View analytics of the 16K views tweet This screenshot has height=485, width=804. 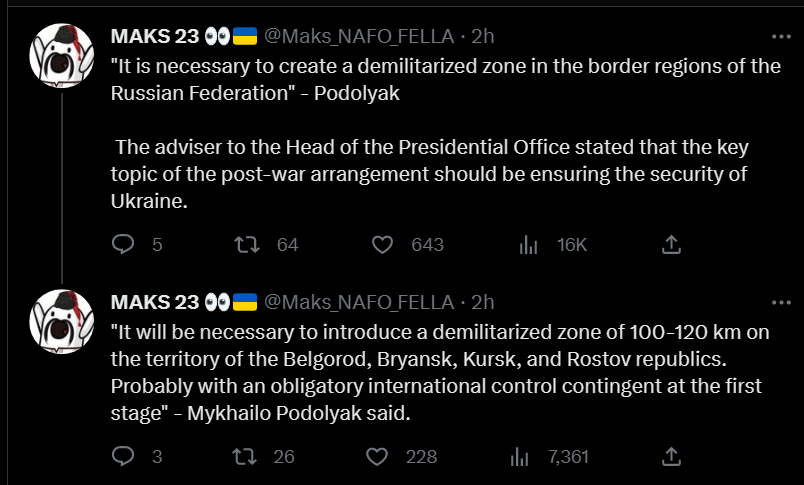(x=530, y=244)
